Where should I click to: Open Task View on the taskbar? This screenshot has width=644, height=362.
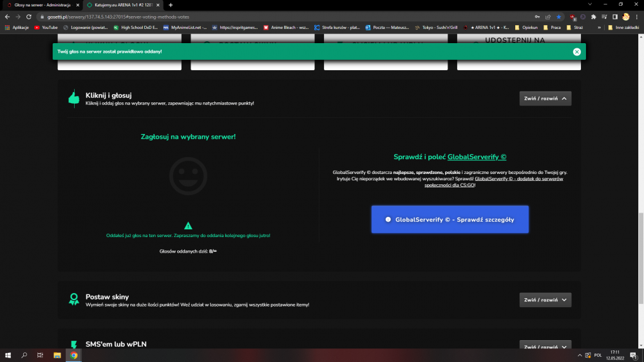[40, 355]
